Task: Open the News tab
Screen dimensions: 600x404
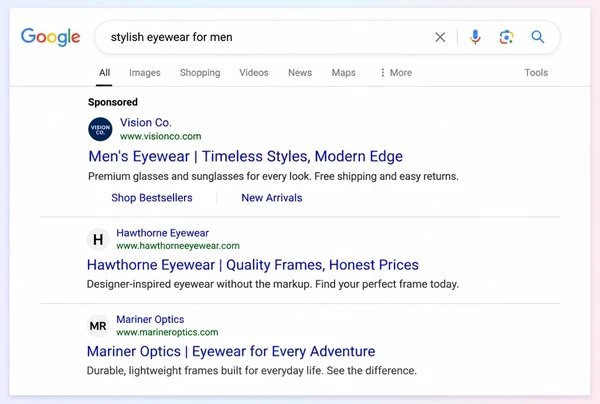Action: pyautogui.click(x=300, y=73)
